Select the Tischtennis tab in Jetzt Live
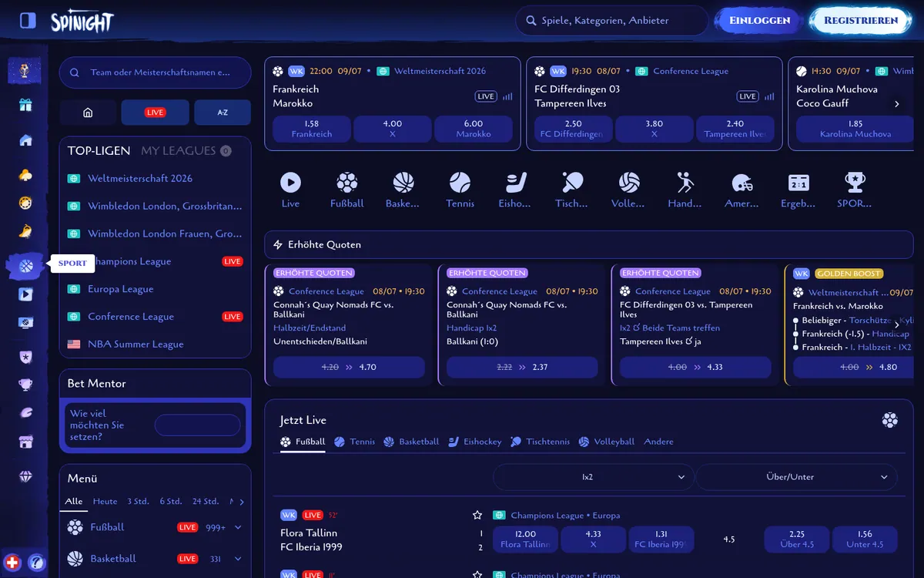 click(540, 442)
